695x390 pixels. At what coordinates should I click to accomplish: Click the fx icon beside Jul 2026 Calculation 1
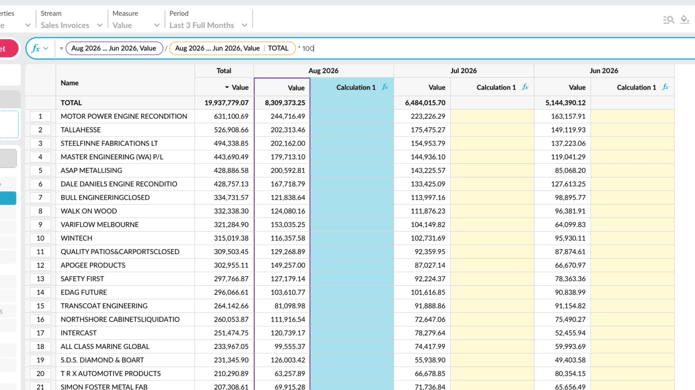tap(525, 87)
